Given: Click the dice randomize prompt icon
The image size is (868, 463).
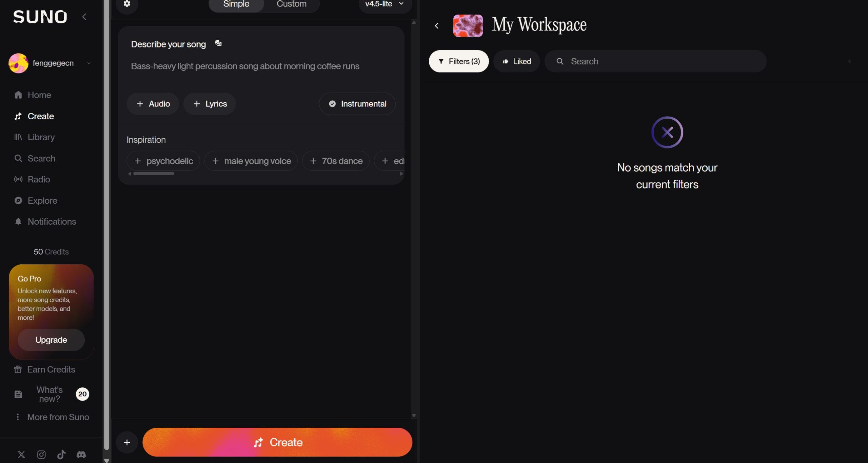Looking at the screenshot, I should [218, 43].
